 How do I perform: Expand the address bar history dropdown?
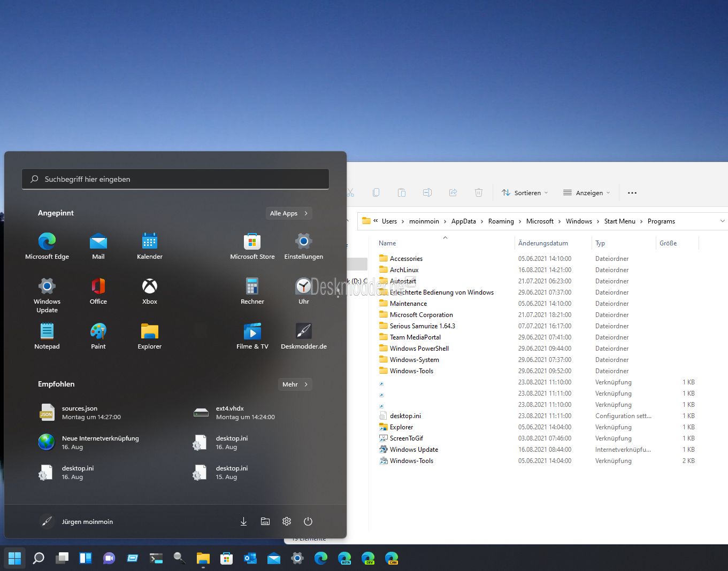(722, 221)
